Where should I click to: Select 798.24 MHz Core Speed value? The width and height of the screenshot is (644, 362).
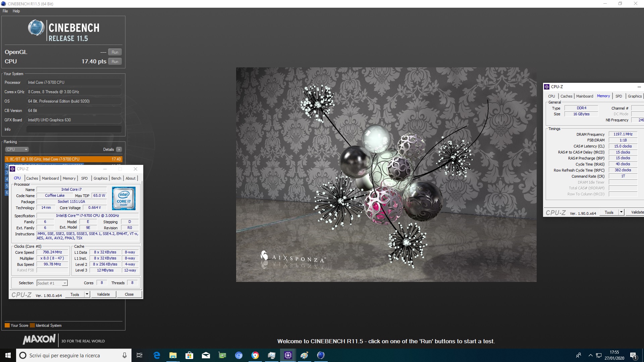[52, 252]
